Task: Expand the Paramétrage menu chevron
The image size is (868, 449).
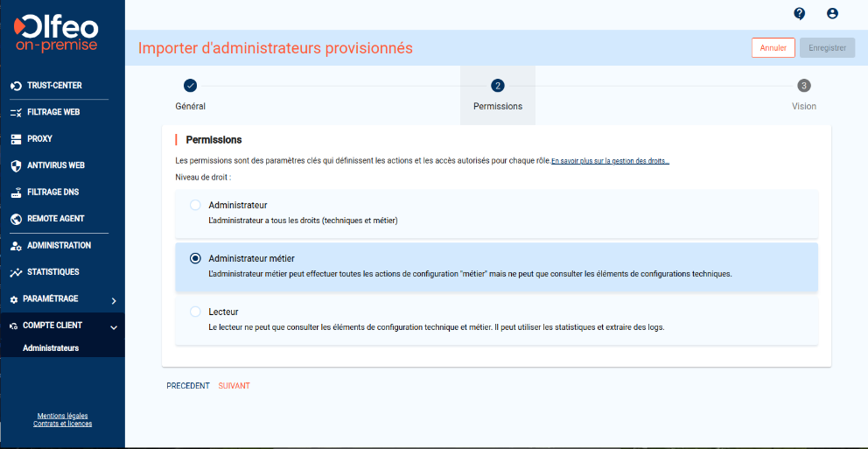Action: pos(114,300)
